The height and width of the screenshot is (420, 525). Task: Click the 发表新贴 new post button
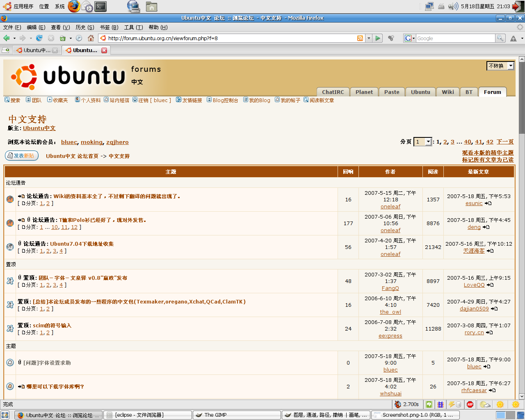[22, 156]
